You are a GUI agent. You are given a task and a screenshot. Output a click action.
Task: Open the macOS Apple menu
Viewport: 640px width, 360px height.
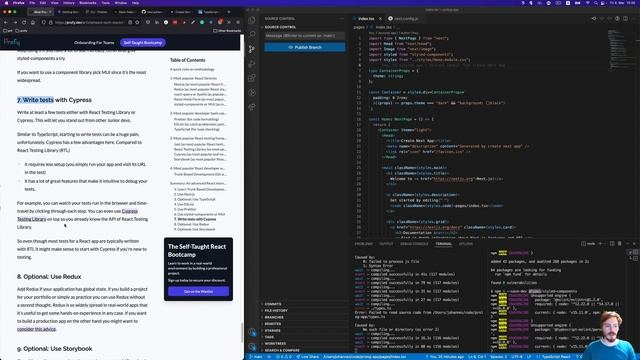pyautogui.click(x=6, y=3)
